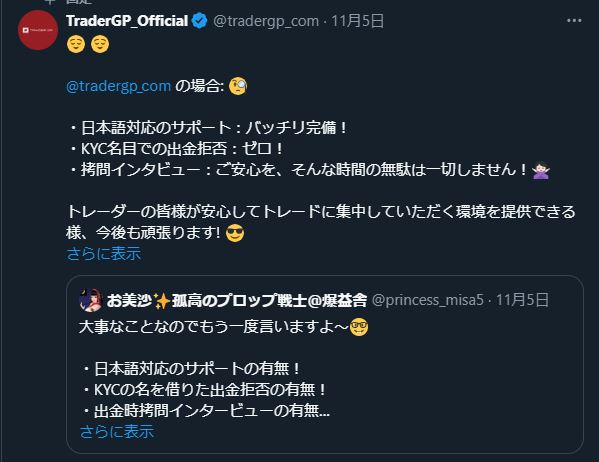Click the お美沙 孤高のプロップ戦士 display name
Image resolution: width=599 pixels, height=462 pixels.
(236, 301)
